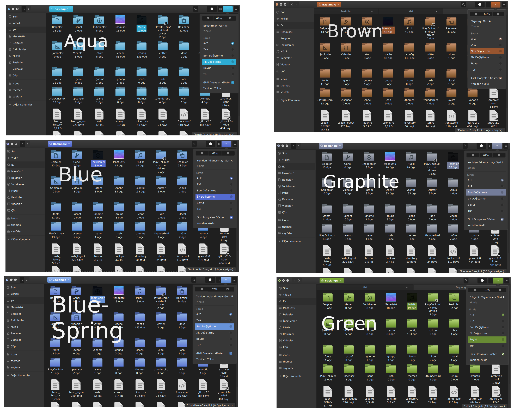Viewport: 514px width, 420px height.
Task: Open the Başlangıç path dropdown in the Green window
Action: [332, 280]
